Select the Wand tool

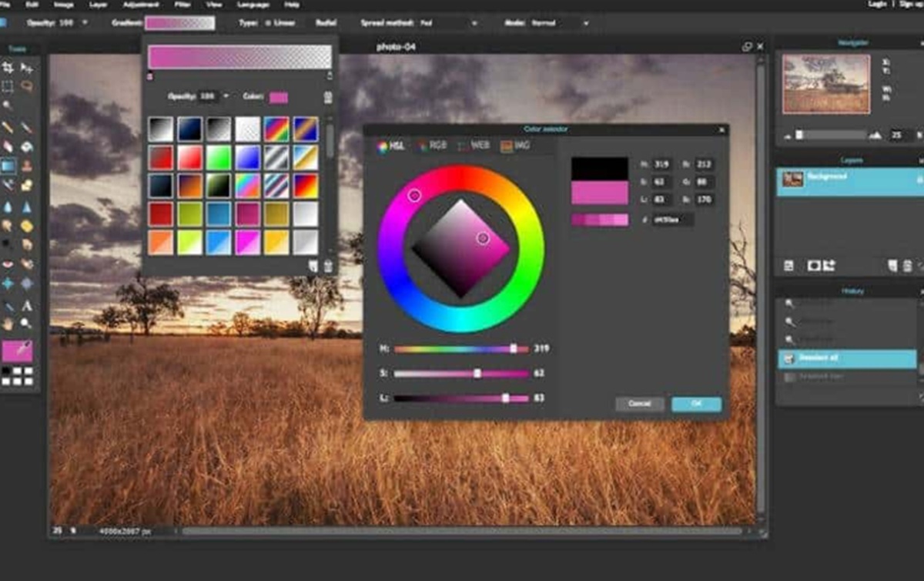[8, 105]
